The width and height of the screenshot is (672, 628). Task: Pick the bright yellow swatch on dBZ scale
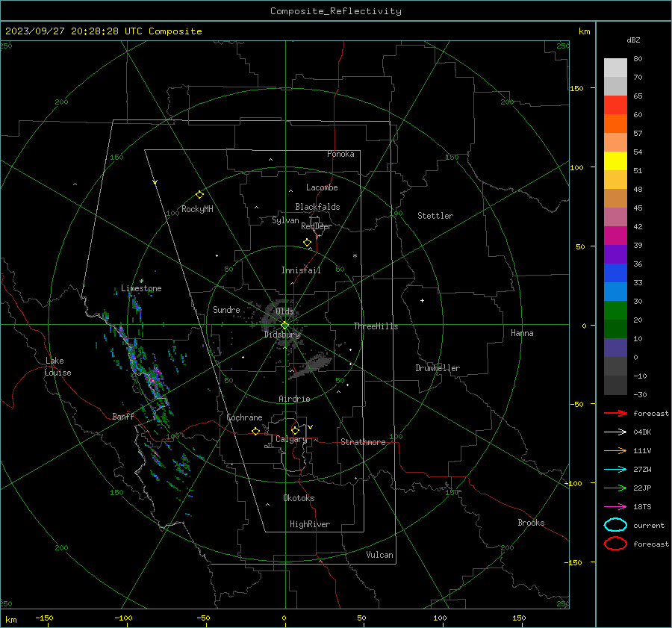pyautogui.click(x=615, y=161)
